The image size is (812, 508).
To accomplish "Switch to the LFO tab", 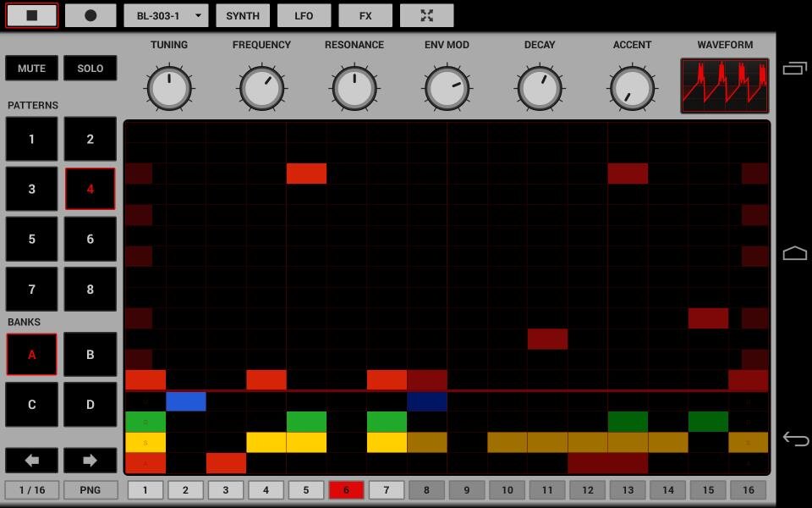I will pyautogui.click(x=304, y=15).
